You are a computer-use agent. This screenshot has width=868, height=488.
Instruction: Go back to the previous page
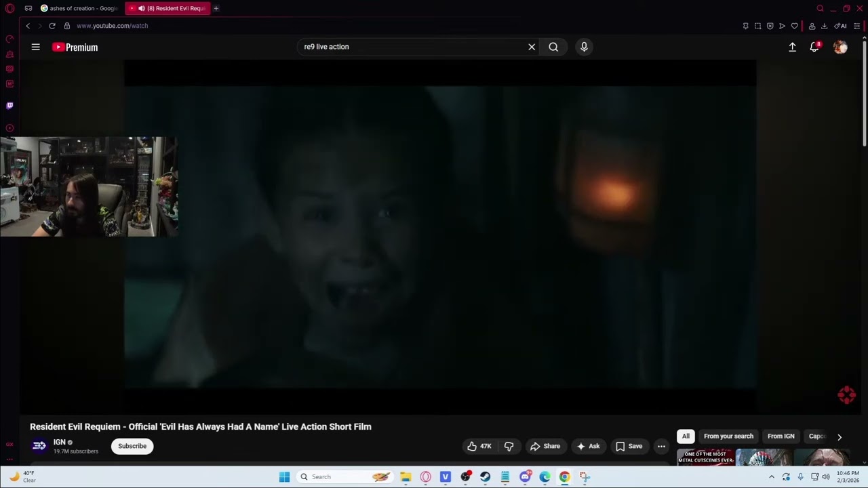pos(28,26)
